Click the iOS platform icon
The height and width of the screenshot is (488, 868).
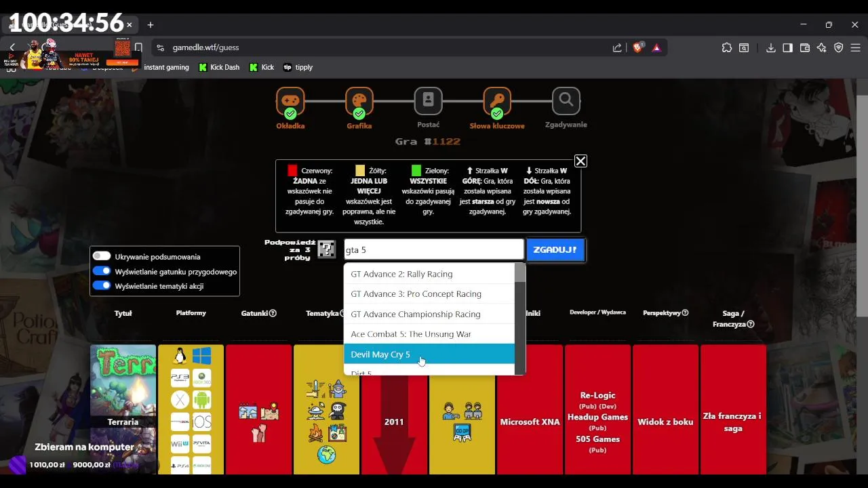coord(202,422)
